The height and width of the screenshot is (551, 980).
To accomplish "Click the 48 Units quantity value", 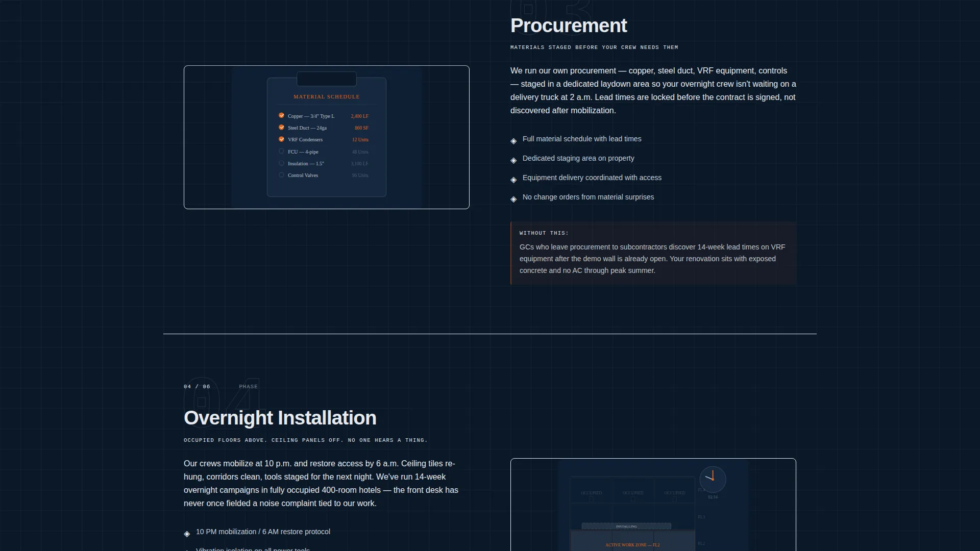I will pos(360,152).
